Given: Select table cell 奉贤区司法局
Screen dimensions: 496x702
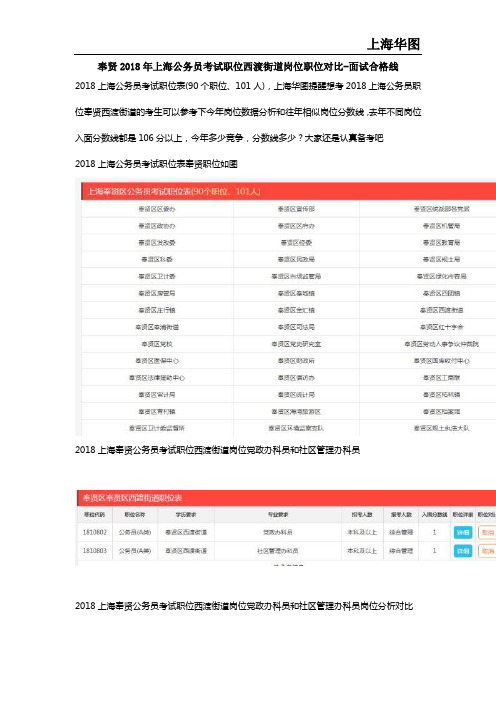Looking at the screenshot, I should (296, 327).
